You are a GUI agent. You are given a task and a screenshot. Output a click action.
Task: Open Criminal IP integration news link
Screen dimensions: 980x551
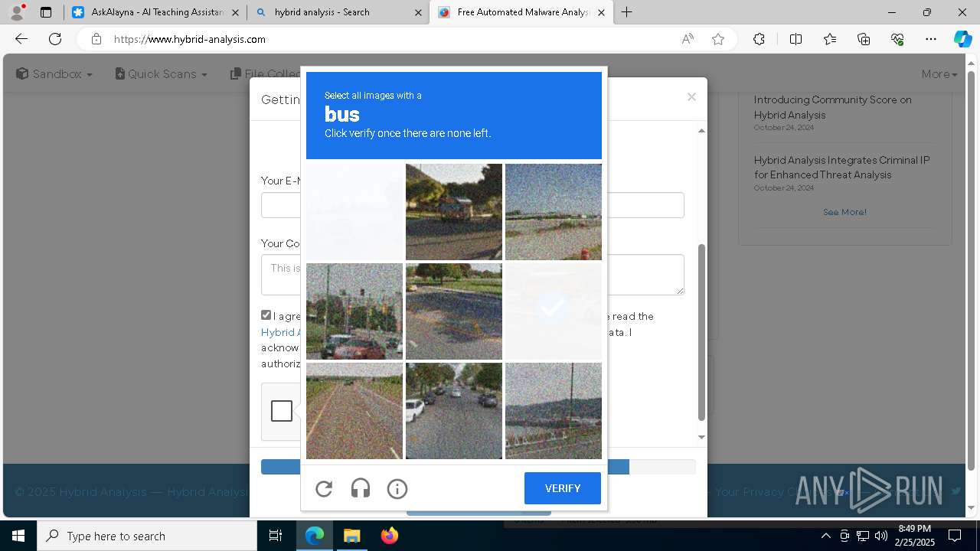click(x=841, y=168)
